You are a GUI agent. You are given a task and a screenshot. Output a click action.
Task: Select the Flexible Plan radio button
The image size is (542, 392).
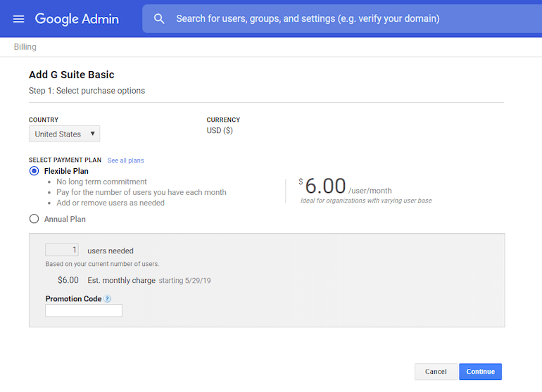tap(34, 171)
